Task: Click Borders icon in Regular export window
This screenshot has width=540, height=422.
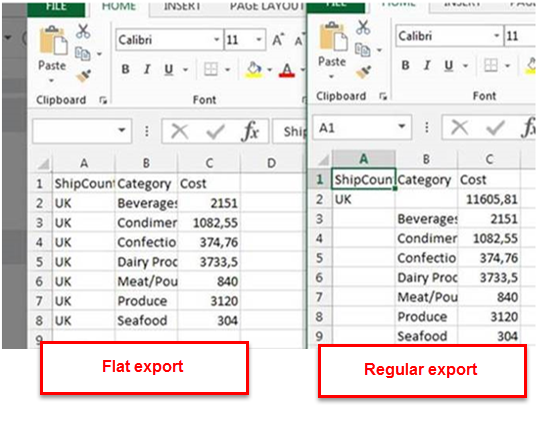Action: click(491, 65)
